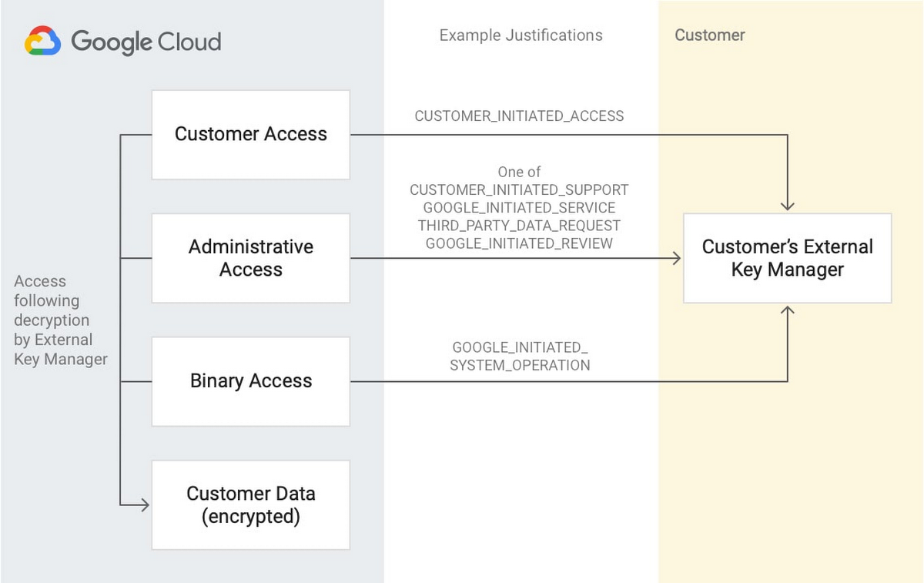Click the Example Justifications column header
924x583 pixels.
coord(521,35)
